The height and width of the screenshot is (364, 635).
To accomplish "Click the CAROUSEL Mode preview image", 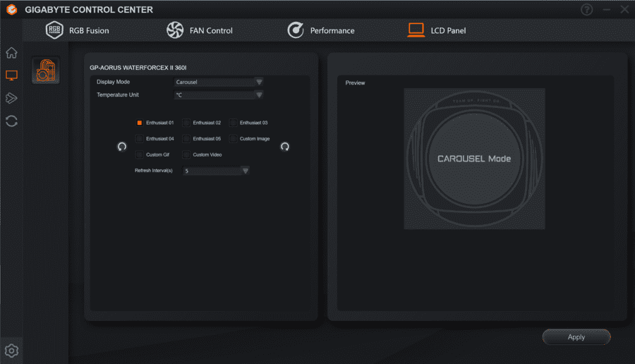I will [x=475, y=159].
